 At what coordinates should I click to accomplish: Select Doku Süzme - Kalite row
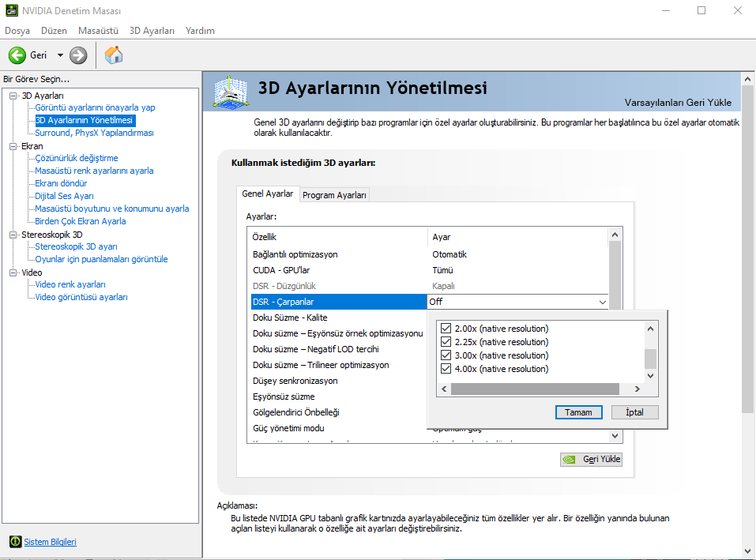pyautogui.click(x=337, y=318)
